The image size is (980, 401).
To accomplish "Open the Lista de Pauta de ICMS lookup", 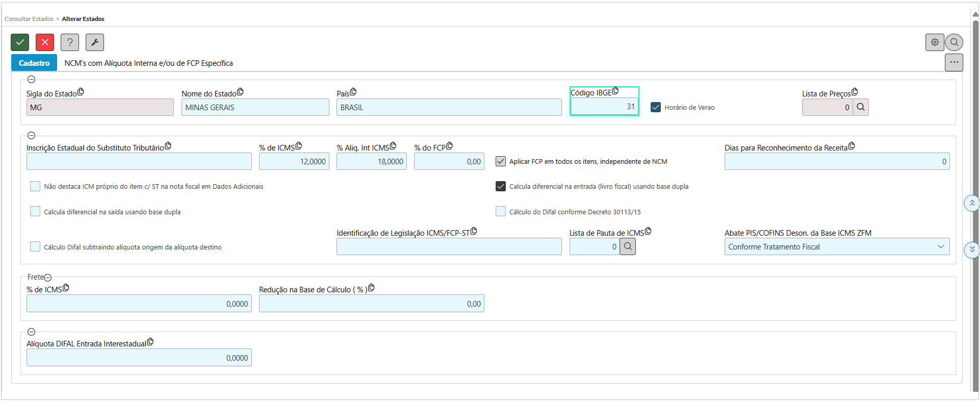I will coord(628,246).
